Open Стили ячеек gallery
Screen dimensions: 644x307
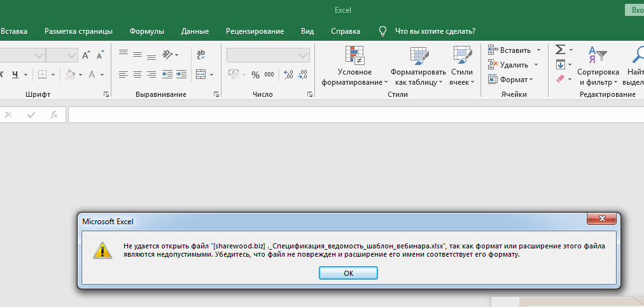pos(461,66)
